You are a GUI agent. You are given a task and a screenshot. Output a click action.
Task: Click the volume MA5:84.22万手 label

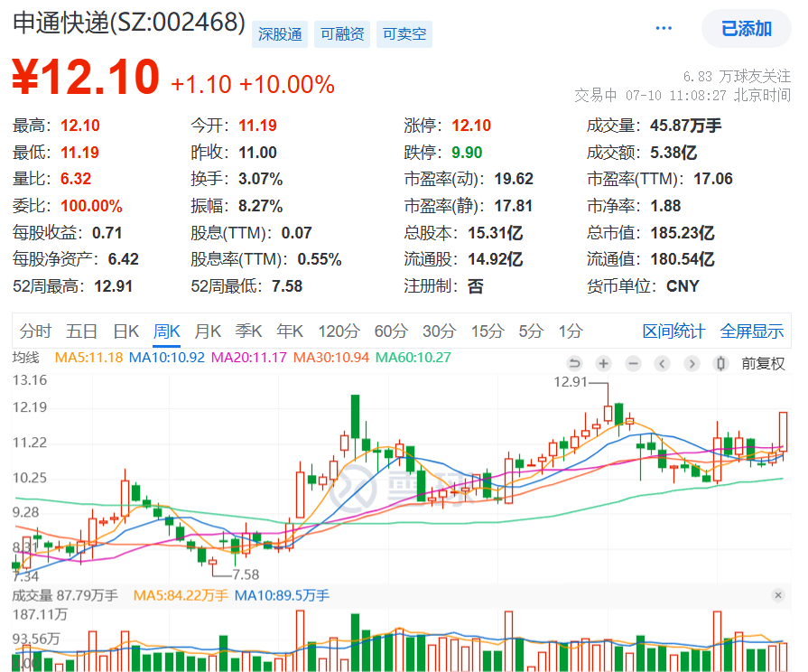pos(181,595)
